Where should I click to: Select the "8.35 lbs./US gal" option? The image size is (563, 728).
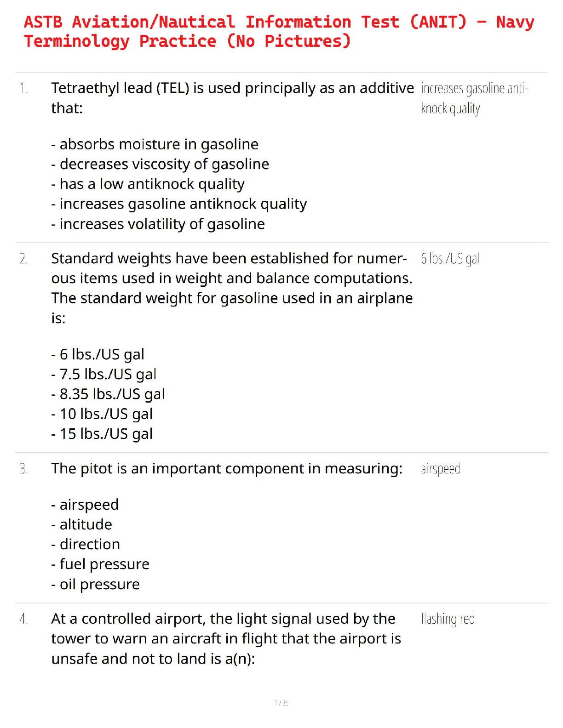(x=112, y=394)
